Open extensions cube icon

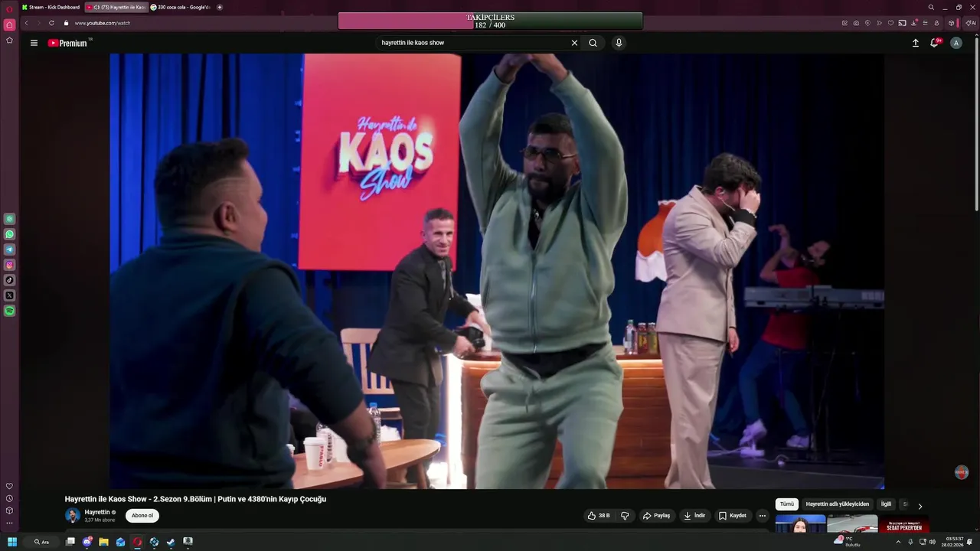[952, 23]
